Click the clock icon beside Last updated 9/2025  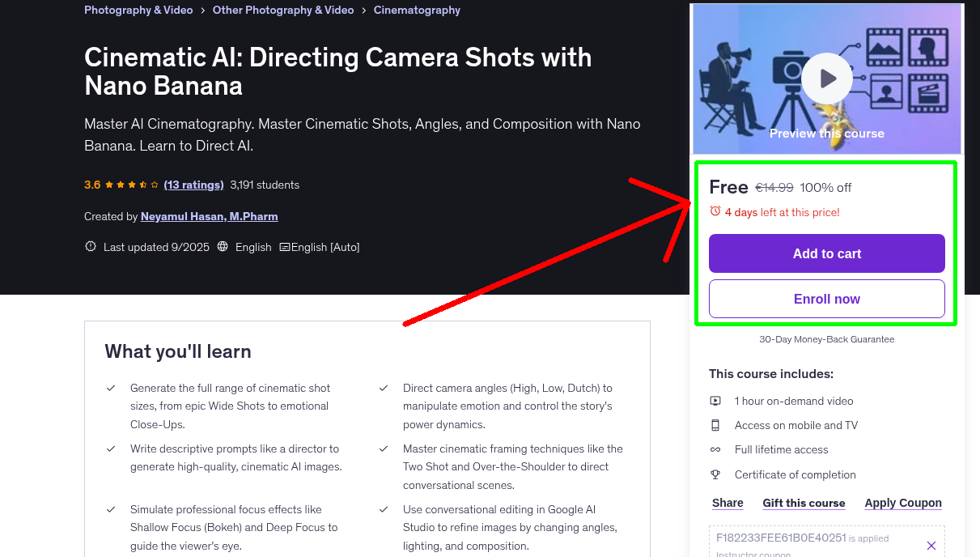90,247
